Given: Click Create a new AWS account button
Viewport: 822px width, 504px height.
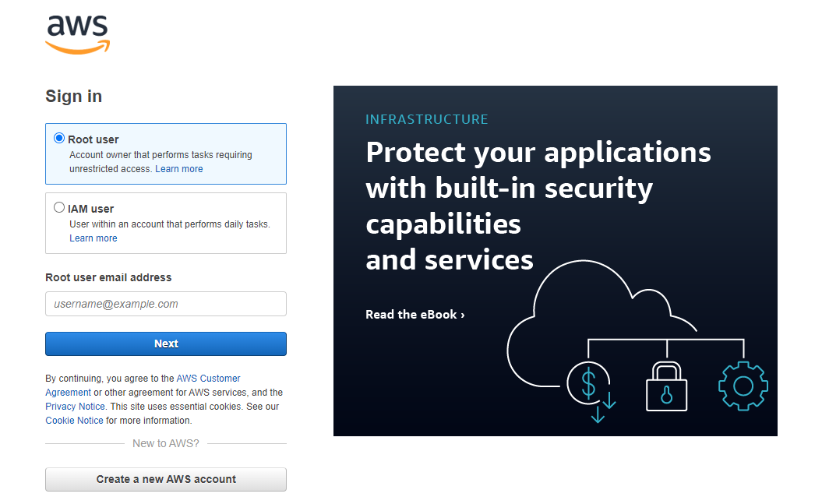Looking at the screenshot, I should coord(166,479).
